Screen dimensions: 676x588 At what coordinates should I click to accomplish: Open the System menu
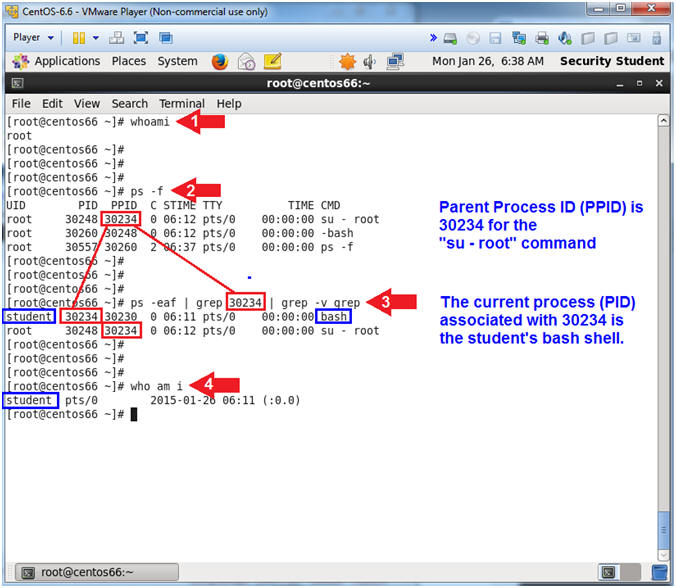(177, 61)
